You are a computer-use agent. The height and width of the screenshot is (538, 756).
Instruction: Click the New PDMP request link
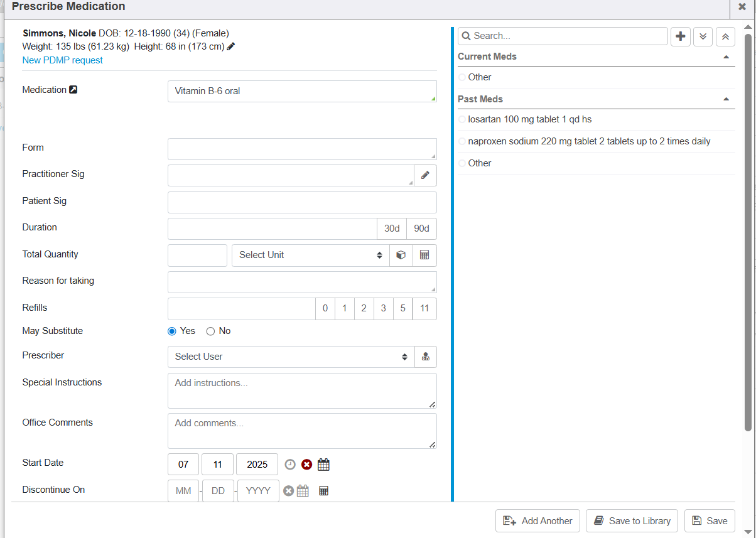pyautogui.click(x=62, y=60)
